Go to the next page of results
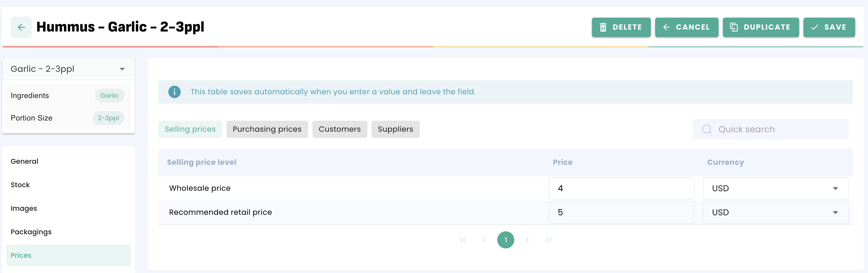Viewport: 868px width, 273px height. (x=527, y=240)
